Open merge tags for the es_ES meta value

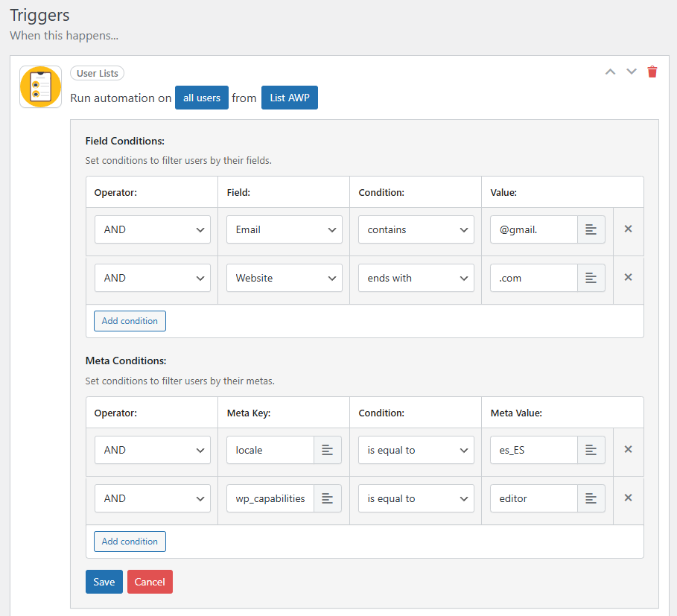pyautogui.click(x=591, y=450)
